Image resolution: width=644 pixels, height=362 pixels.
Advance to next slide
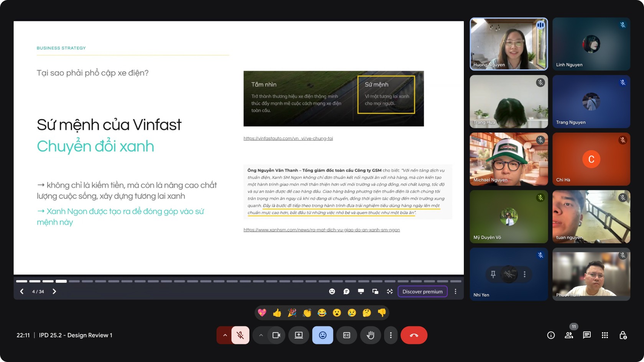pos(54,292)
